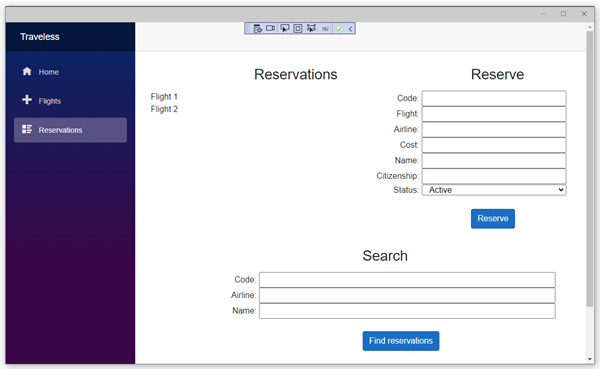The image size is (600, 369).
Task: Focus the Flight input field
Action: pos(494,114)
